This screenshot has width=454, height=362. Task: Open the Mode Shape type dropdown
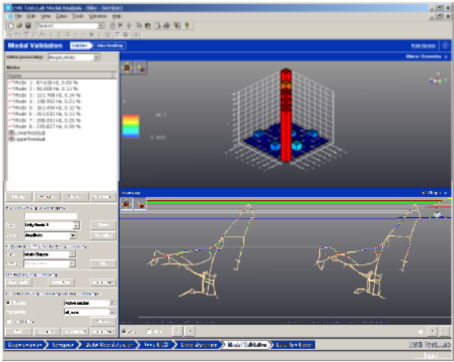49,254
